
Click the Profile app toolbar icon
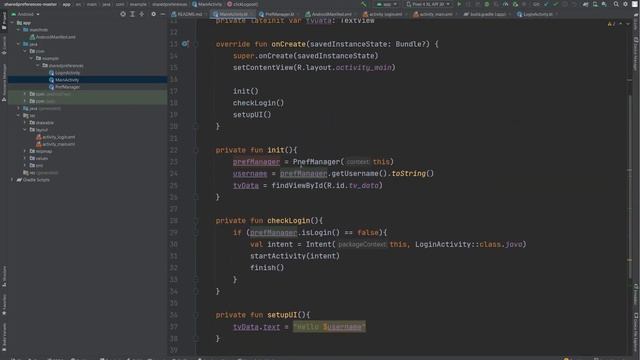pos(506,4)
